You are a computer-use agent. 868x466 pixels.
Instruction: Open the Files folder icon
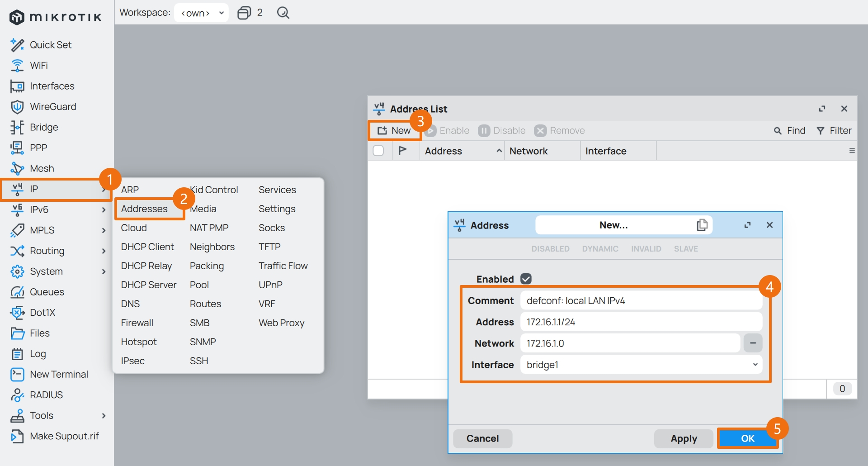click(17, 333)
